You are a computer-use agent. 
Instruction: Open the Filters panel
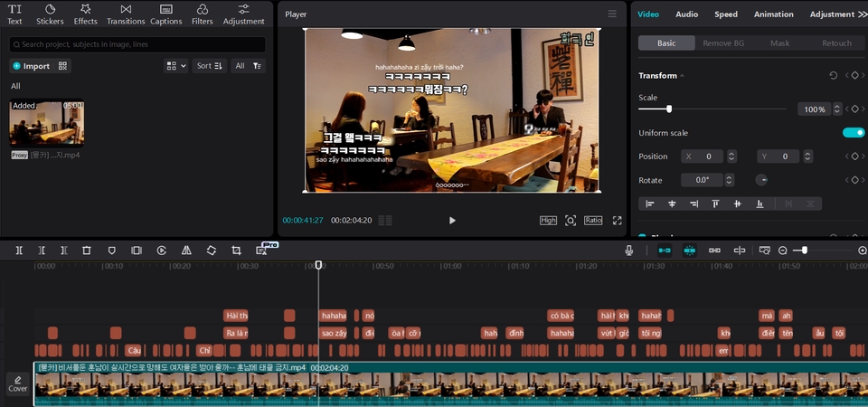pos(202,14)
